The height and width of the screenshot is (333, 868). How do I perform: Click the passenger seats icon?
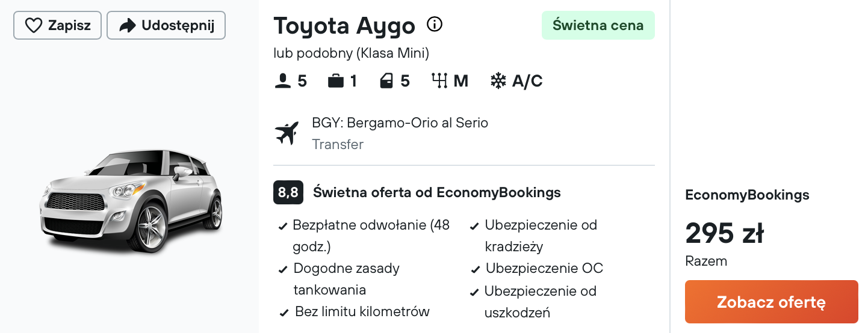click(x=282, y=81)
